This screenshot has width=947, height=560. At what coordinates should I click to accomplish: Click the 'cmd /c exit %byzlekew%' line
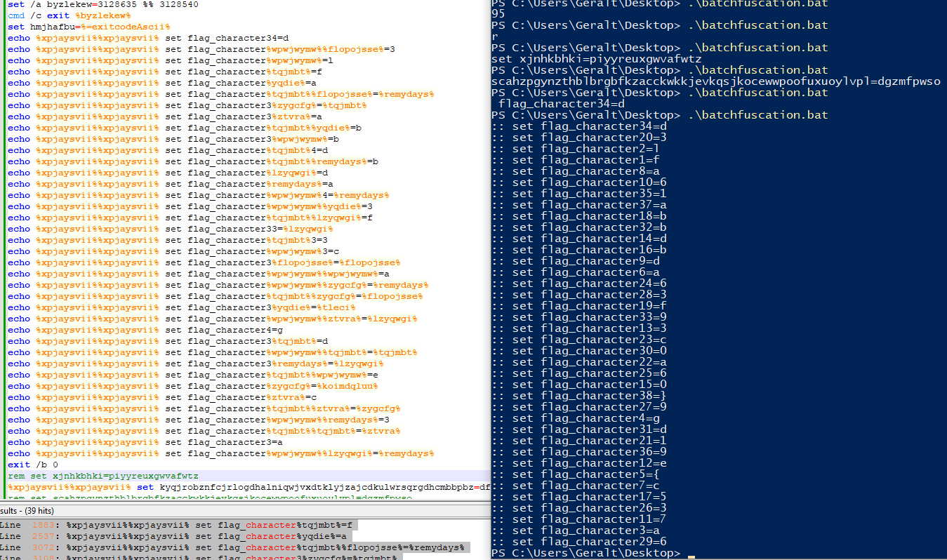69,15
